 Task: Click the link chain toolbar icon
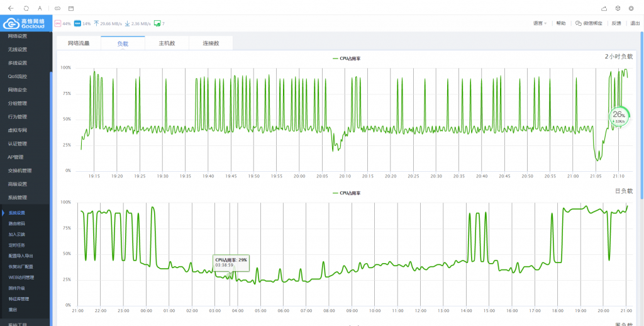pos(57,8)
